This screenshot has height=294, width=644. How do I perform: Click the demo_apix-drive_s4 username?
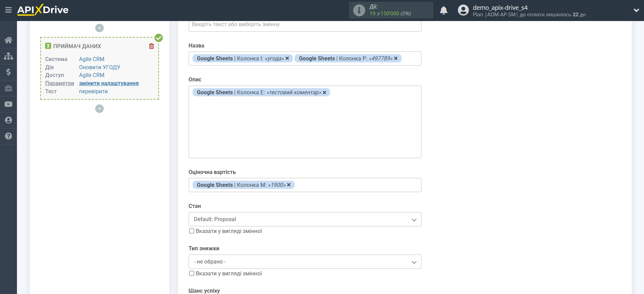pyautogui.click(x=500, y=7)
